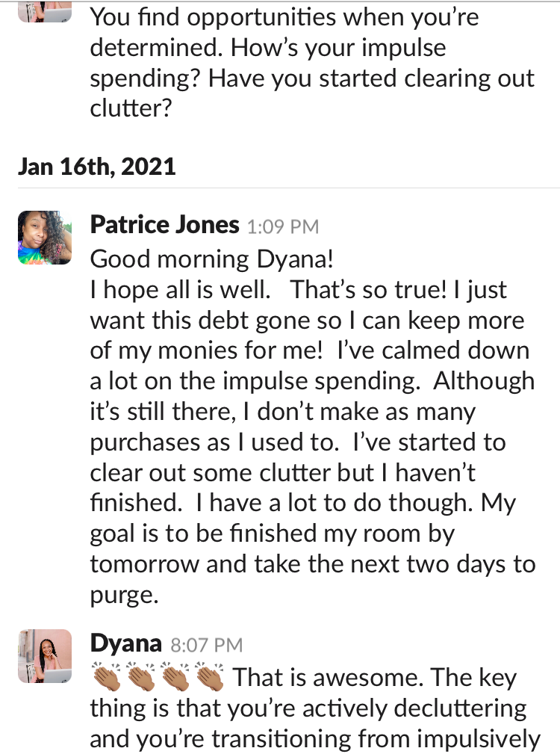Click the first clapping hands emoji
560x754 pixels.
(x=106, y=677)
